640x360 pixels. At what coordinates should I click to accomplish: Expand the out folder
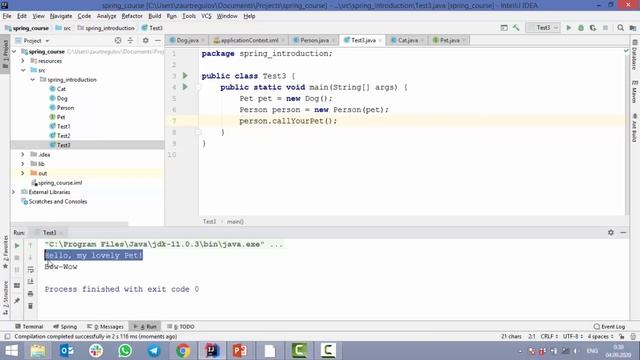(23, 173)
